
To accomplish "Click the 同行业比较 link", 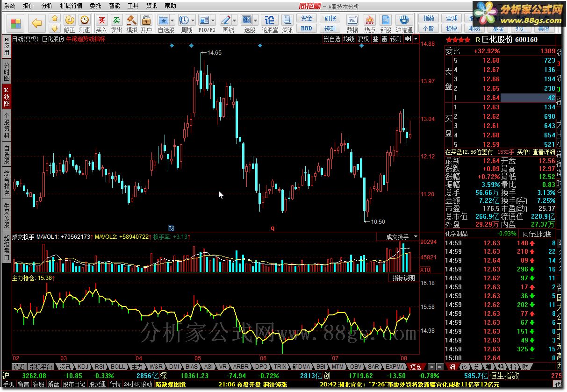I will 537,234.
